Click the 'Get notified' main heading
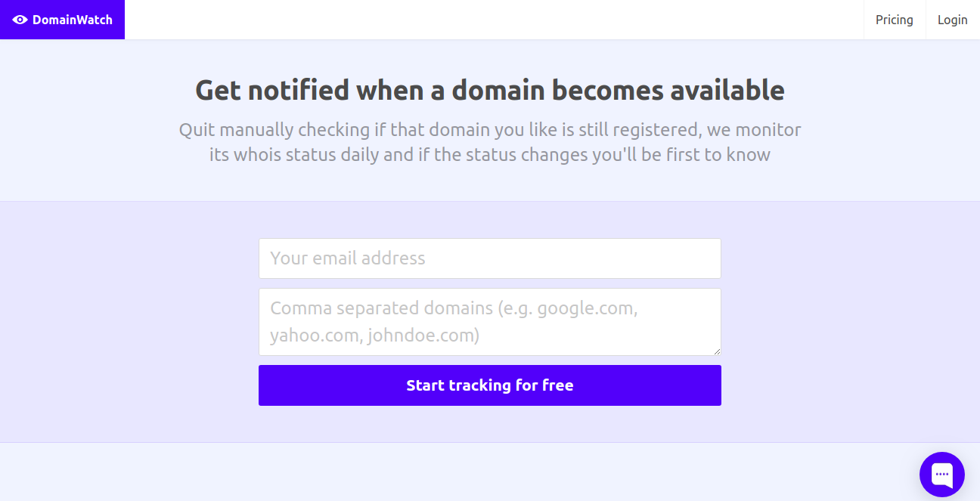Viewport: 980px width, 501px height. tap(489, 90)
